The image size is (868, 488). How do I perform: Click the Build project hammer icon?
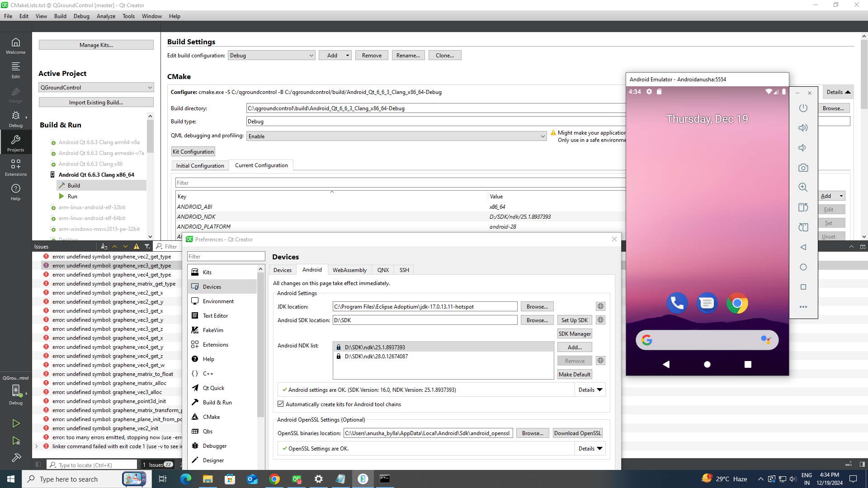point(16,458)
